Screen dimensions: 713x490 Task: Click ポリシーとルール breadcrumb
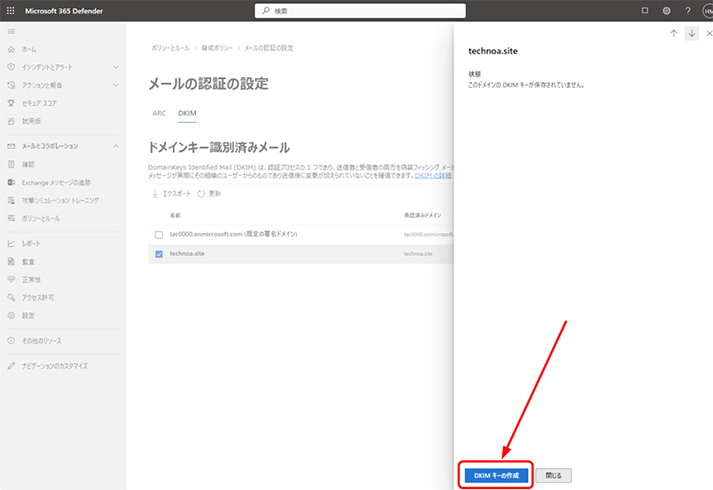click(x=171, y=48)
